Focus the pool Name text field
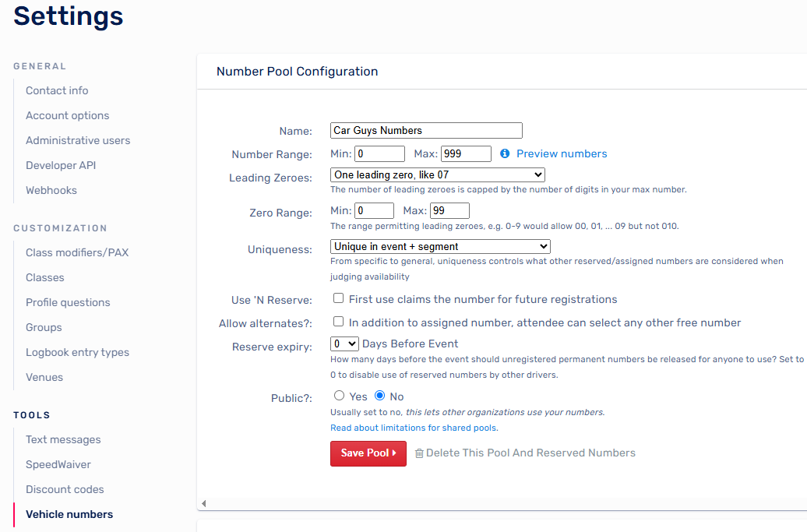The image size is (807, 532). pos(426,131)
